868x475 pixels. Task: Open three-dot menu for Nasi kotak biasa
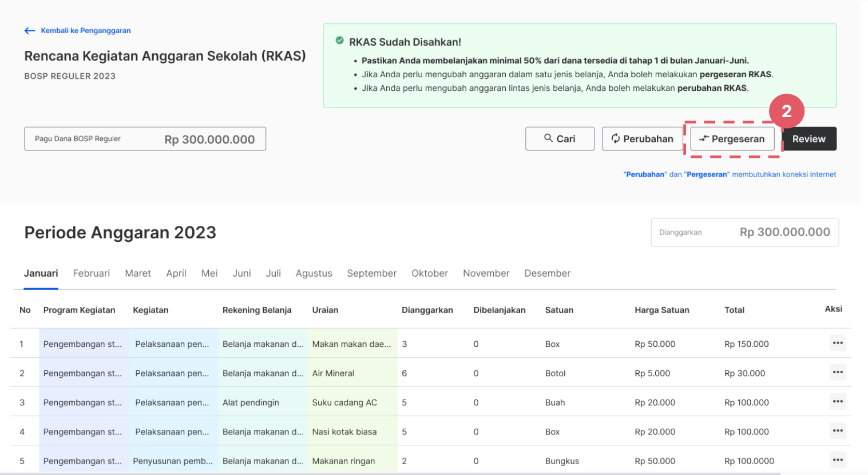[x=838, y=430]
